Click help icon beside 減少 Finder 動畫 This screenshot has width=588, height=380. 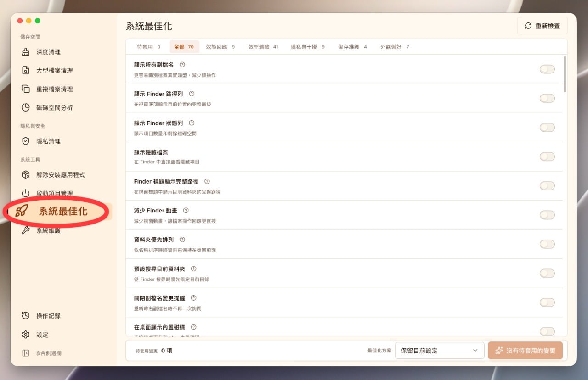click(x=186, y=210)
